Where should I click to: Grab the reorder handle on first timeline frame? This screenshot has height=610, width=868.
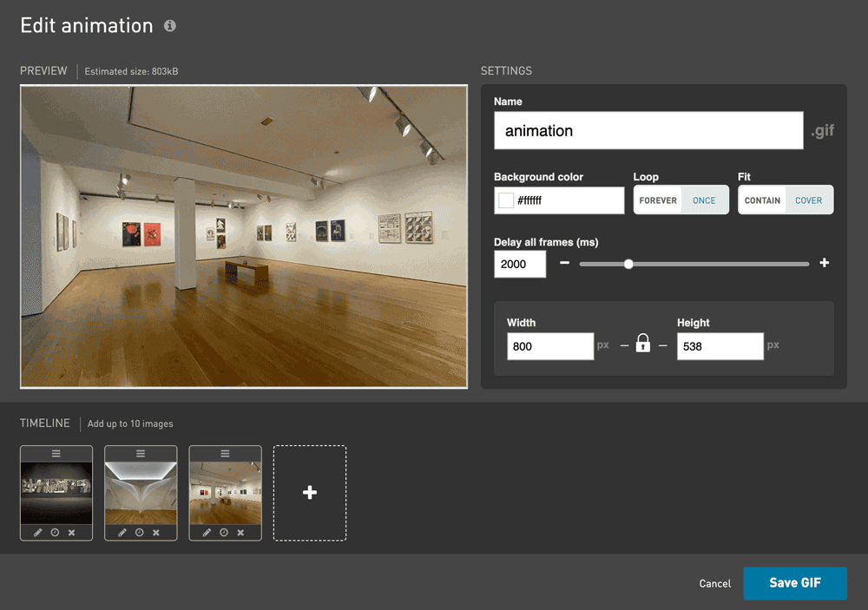56,453
